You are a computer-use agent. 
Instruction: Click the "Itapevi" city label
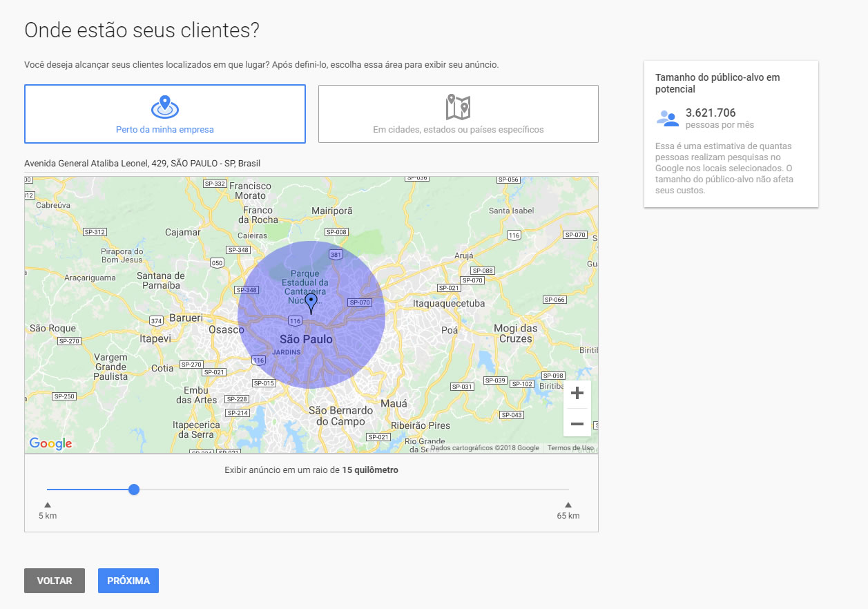pos(155,339)
